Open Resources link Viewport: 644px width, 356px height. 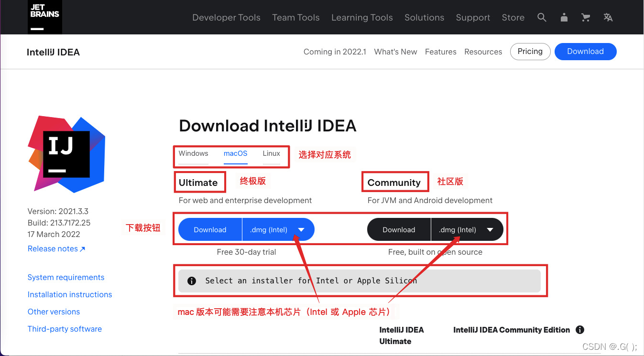tap(483, 52)
